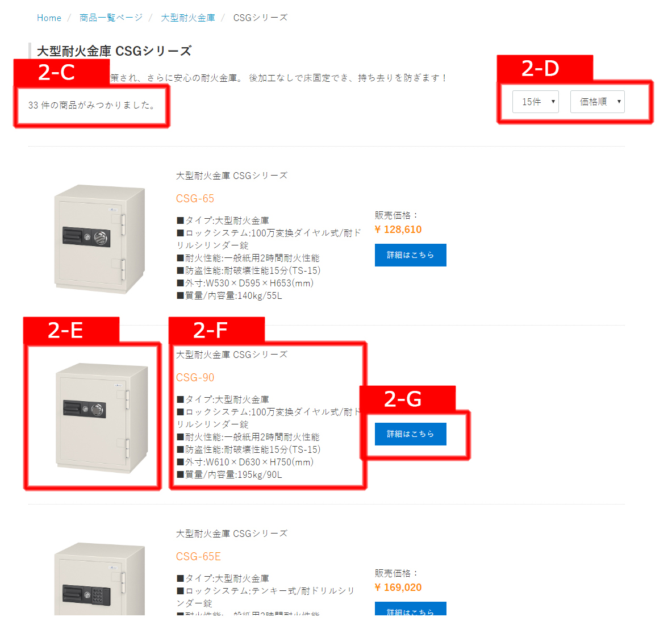Expand the 15件 items-per-page dropdown
Viewport: 672px width, 625px height.
click(x=535, y=102)
